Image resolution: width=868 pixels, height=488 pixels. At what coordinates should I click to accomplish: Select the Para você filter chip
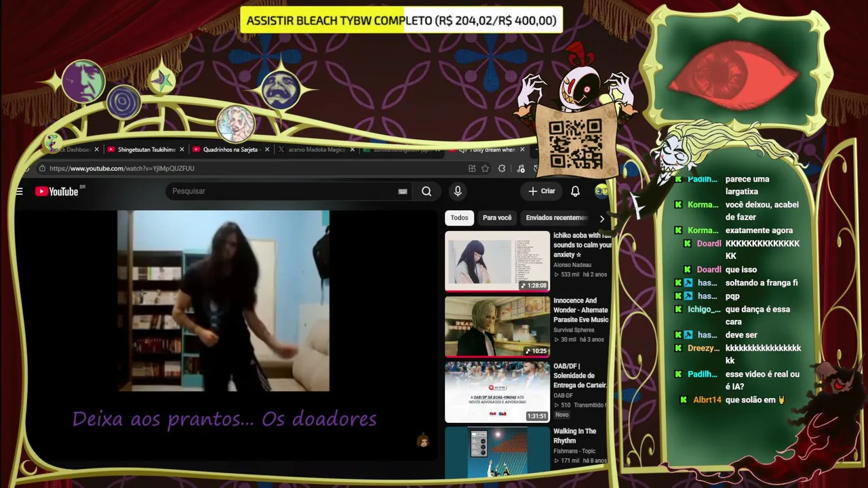point(497,218)
